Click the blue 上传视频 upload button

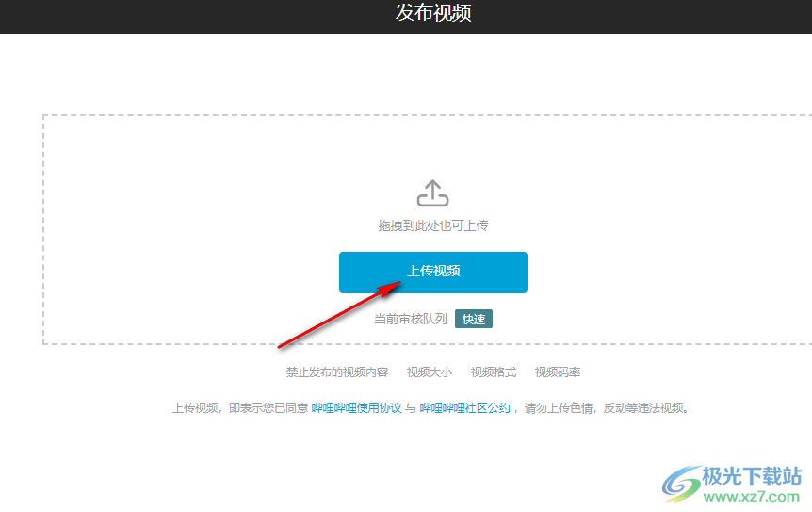(433, 273)
